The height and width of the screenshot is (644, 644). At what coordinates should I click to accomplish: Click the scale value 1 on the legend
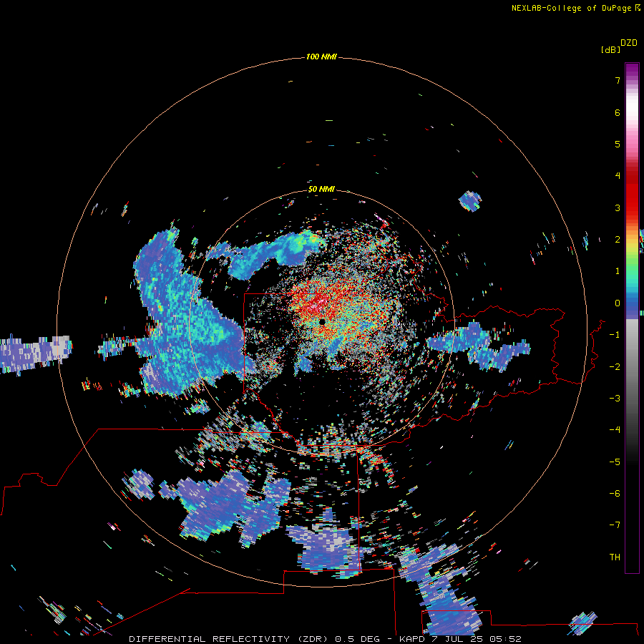click(618, 271)
